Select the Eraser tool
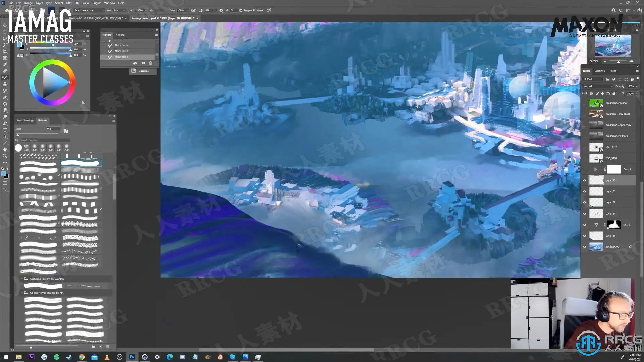 [x=5, y=97]
